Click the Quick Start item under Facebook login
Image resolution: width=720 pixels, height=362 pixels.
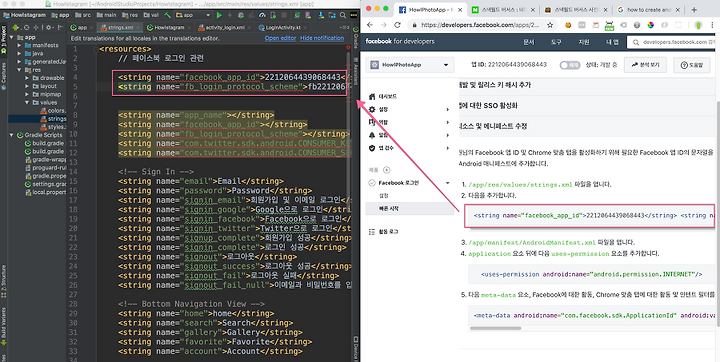click(x=410, y=209)
